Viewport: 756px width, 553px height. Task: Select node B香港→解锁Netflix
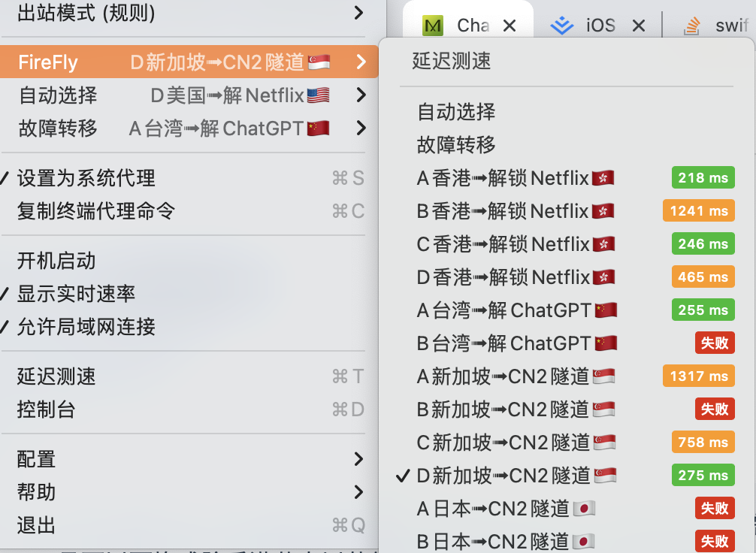click(x=567, y=210)
